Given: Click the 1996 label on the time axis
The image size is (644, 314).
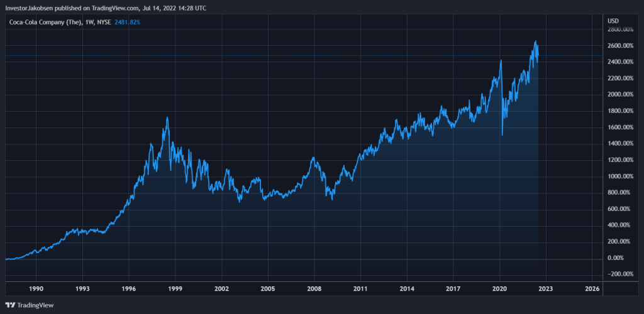Looking at the screenshot, I should click(129, 289).
